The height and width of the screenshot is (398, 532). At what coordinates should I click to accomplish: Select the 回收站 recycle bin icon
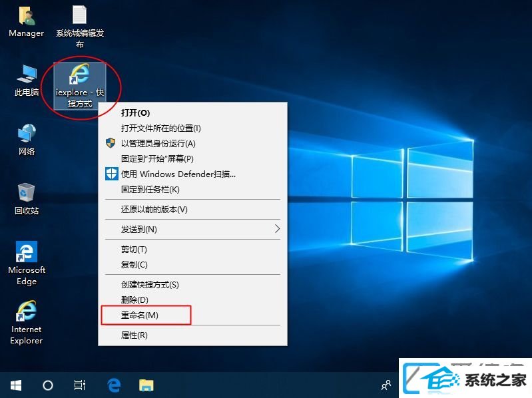point(27,199)
